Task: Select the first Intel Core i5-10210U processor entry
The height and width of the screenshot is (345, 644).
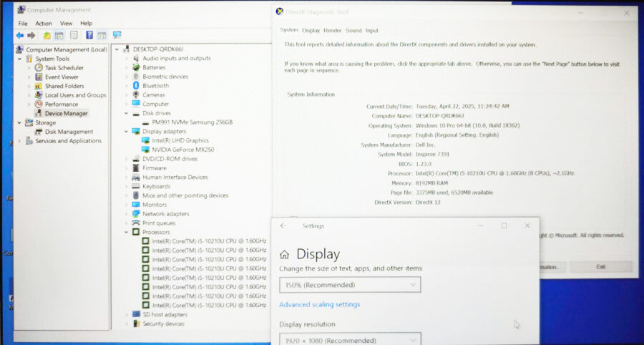Action: (209, 241)
